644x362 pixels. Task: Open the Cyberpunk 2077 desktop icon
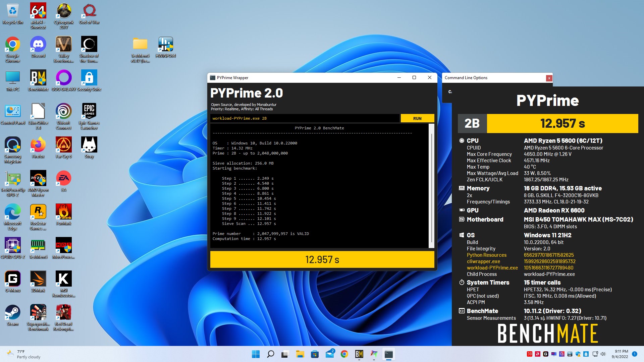[64, 16]
